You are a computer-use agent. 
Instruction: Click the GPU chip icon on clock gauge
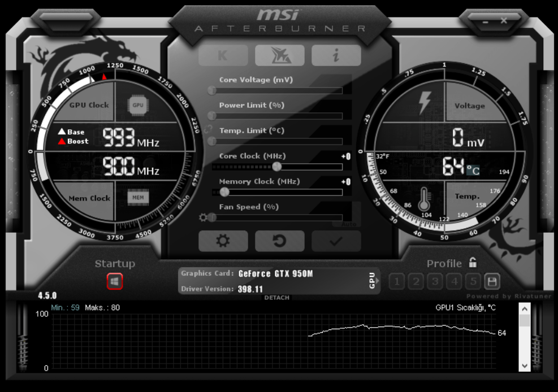coord(138,105)
